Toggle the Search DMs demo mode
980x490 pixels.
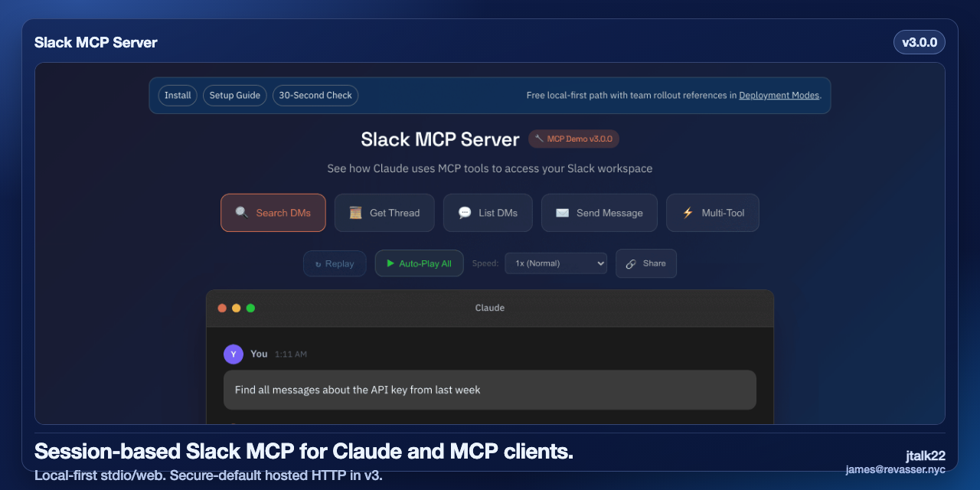(273, 212)
